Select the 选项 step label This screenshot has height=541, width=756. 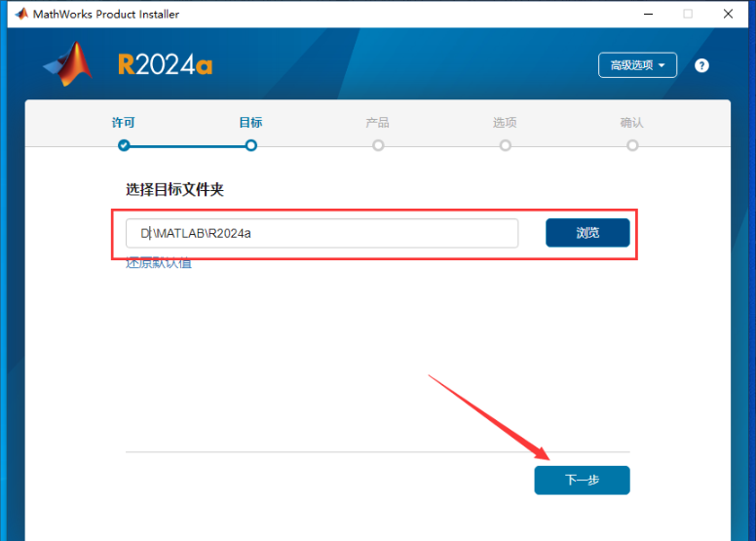505,122
